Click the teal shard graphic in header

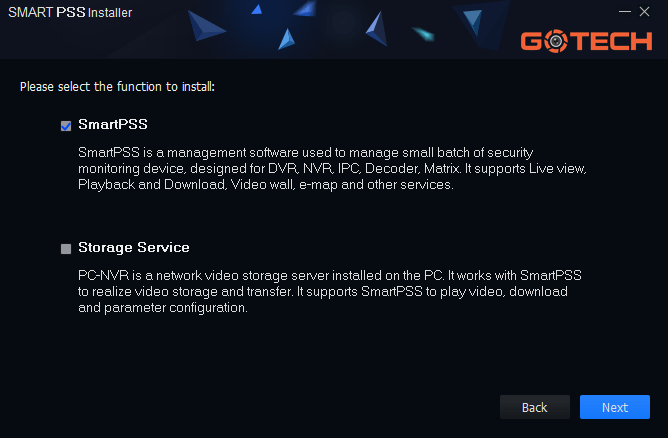point(424,33)
